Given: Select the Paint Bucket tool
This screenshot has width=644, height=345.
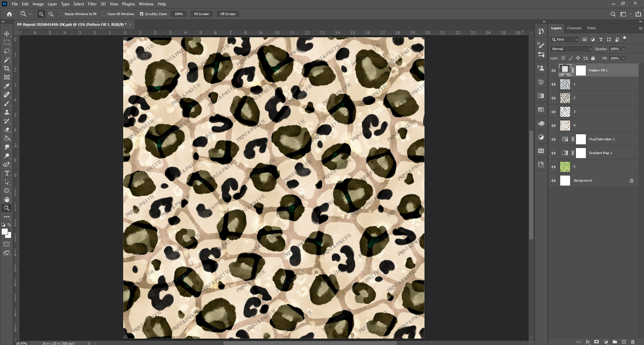Looking at the screenshot, I should click(x=7, y=138).
